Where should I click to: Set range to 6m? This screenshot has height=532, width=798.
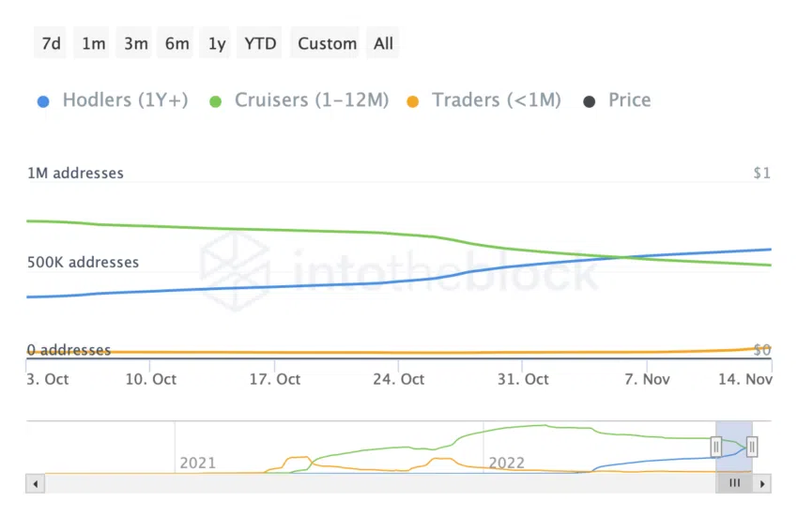click(x=176, y=43)
